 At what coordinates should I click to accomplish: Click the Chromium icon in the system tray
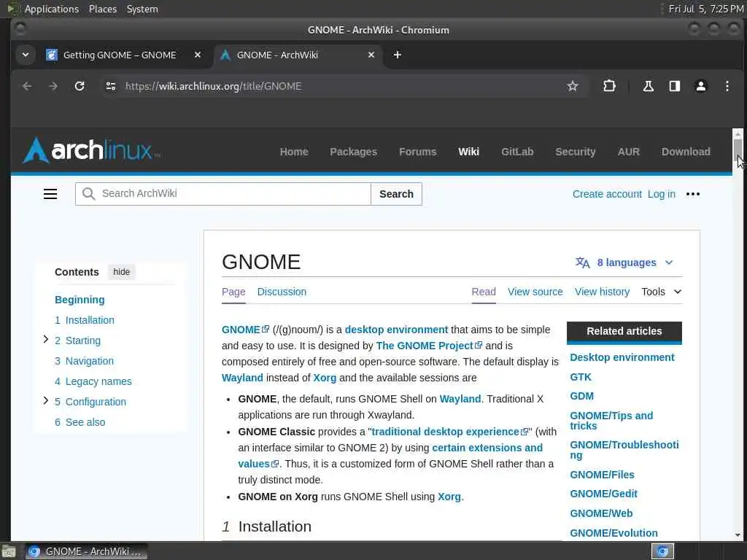click(x=662, y=551)
